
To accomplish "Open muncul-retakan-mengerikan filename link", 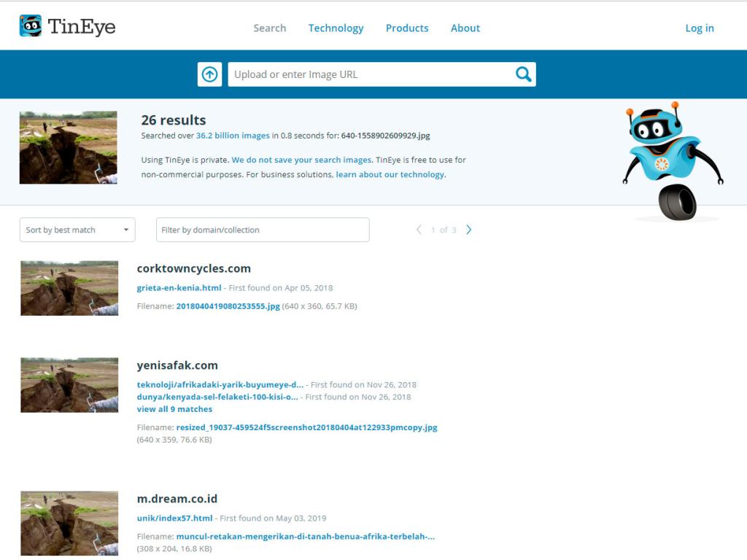I will [306, 537].
